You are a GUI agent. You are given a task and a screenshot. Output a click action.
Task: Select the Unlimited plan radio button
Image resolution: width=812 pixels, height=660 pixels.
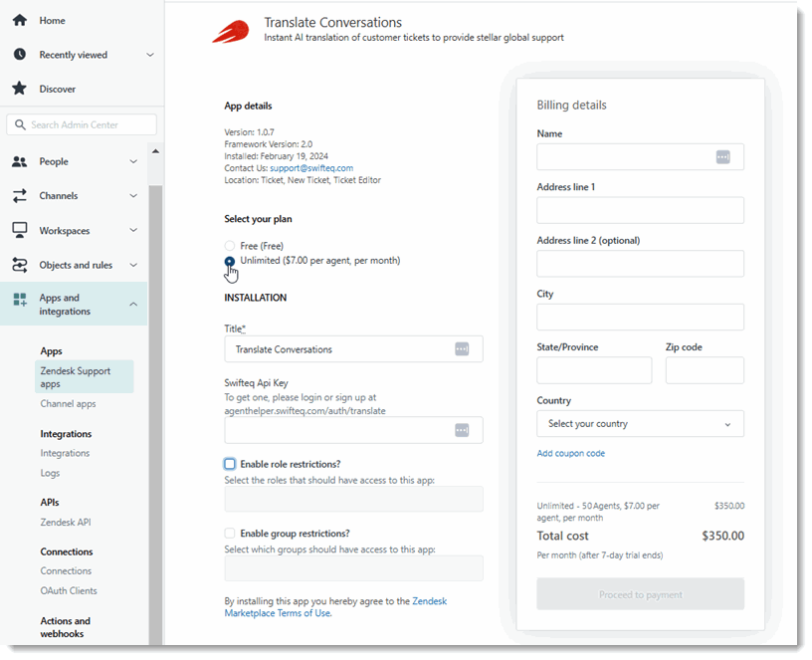[x=230, y=261]
